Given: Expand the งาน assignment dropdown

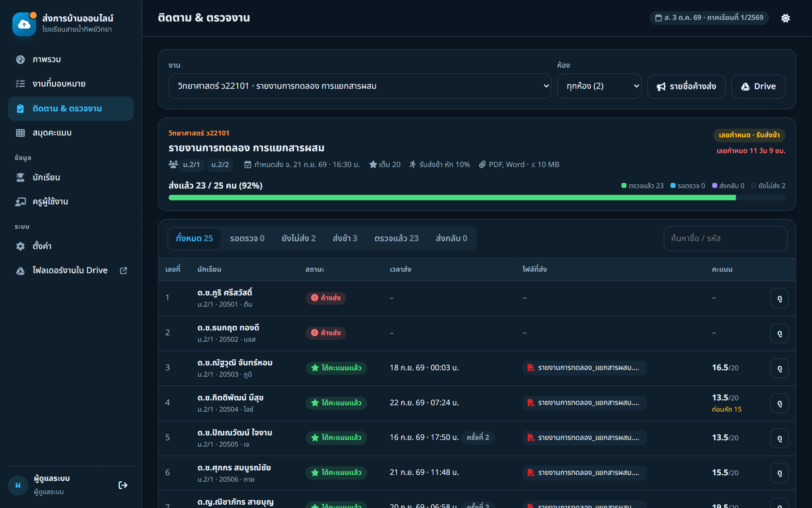Looking at the screenshot, I should [x=360, y=86].
